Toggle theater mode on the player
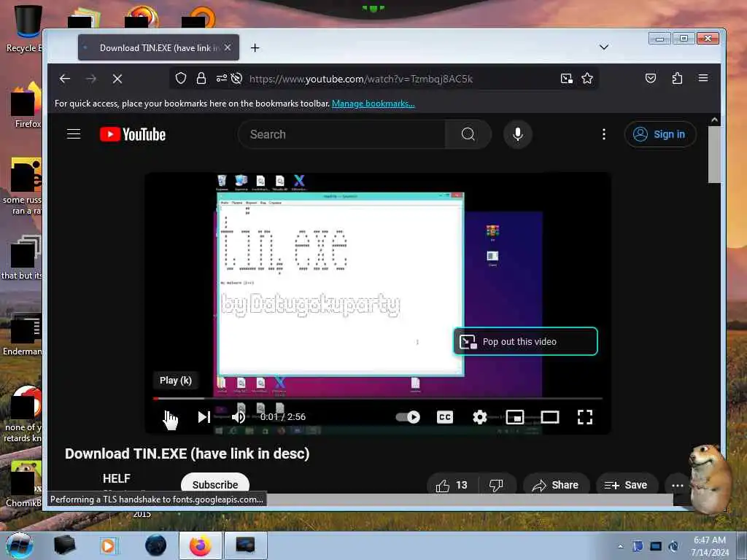Screen dimensions: 747x560 point(550,417)
